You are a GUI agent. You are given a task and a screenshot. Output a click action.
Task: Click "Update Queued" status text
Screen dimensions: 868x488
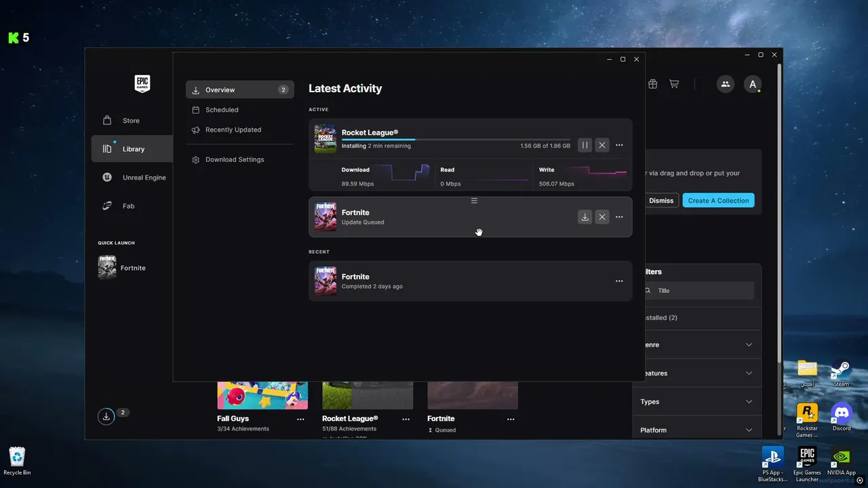point(363,222)
